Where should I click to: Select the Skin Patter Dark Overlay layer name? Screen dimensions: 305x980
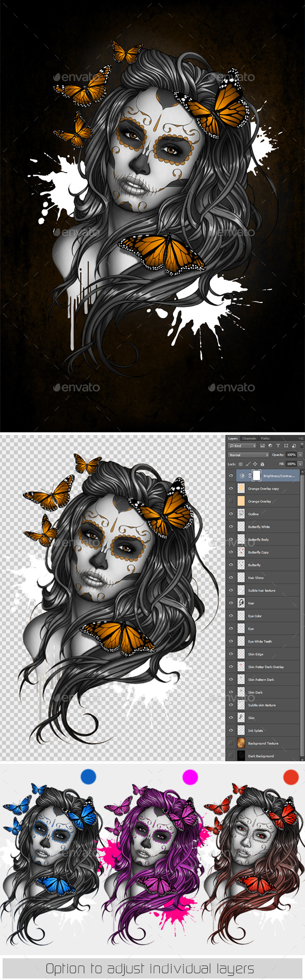pos(266,667)
